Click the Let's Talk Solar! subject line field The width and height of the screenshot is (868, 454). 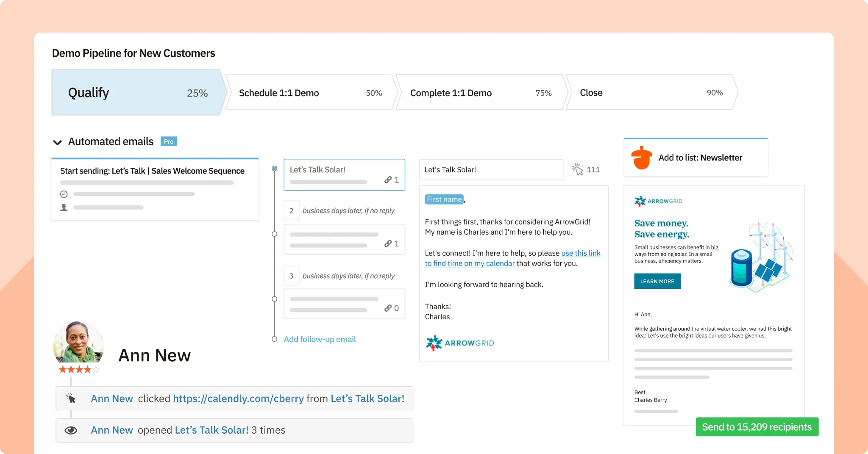(491, 169)
